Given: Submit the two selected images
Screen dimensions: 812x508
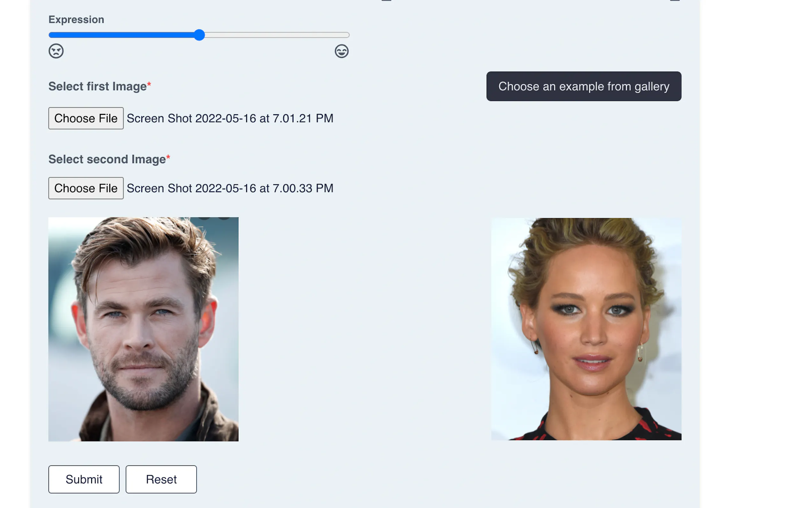Looking at the screenshot, I should click(x=83, y=479).
